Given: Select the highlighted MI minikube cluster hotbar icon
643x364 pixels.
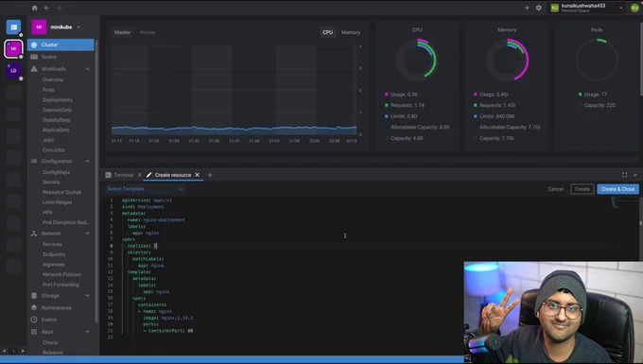Looking at the screenshot, I should click(x=13, y=48).
